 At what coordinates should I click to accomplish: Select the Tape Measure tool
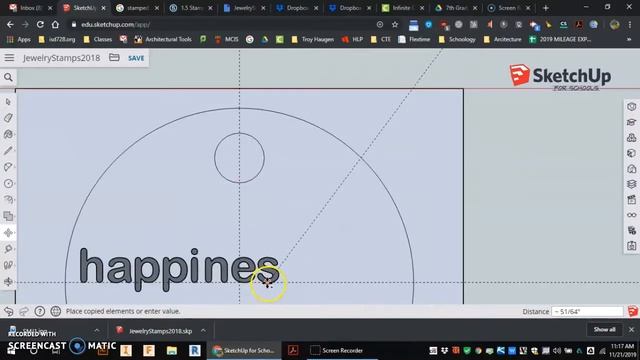8,249
